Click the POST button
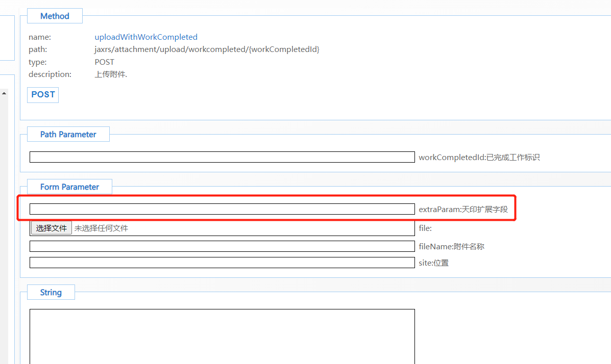Image resolution: width=611 pixels, height=364 pixels. tap(43, 95)
